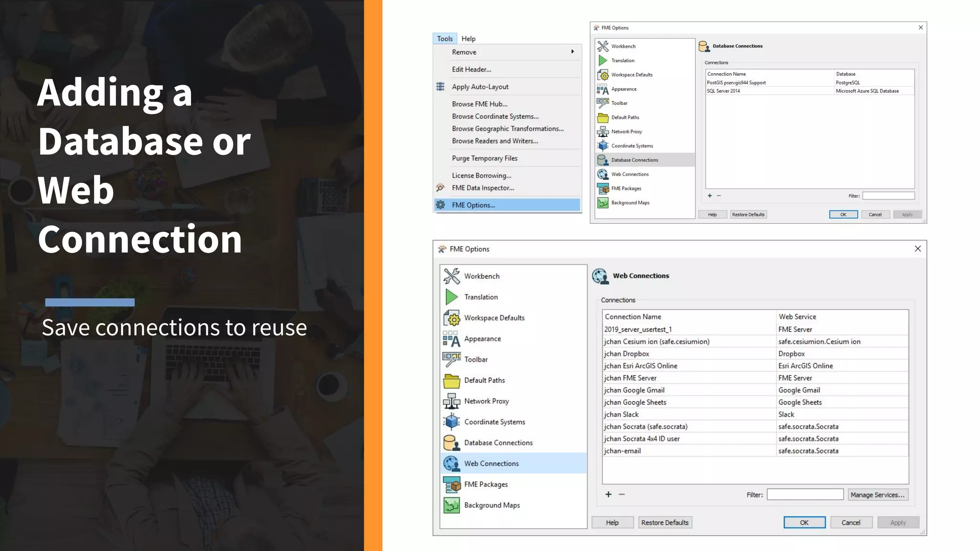Click the Translation arrow icon in the small dialog
The width and height of the screenshot is (980, 551).
(603, 60)
